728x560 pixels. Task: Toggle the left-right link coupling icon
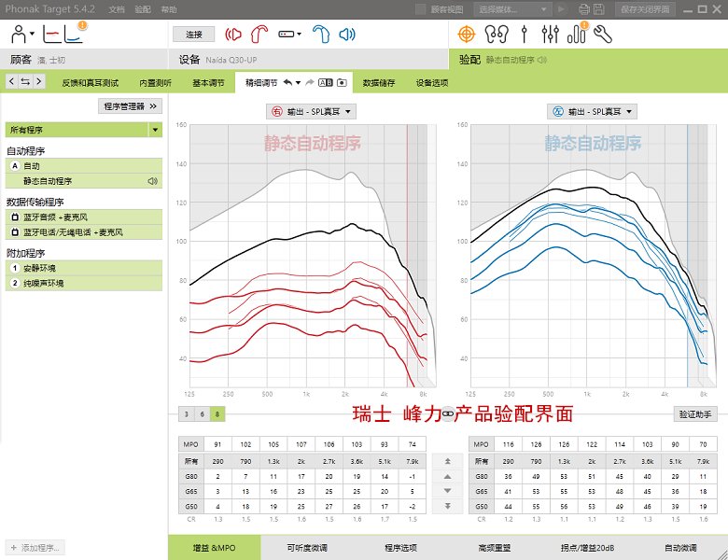448,413
